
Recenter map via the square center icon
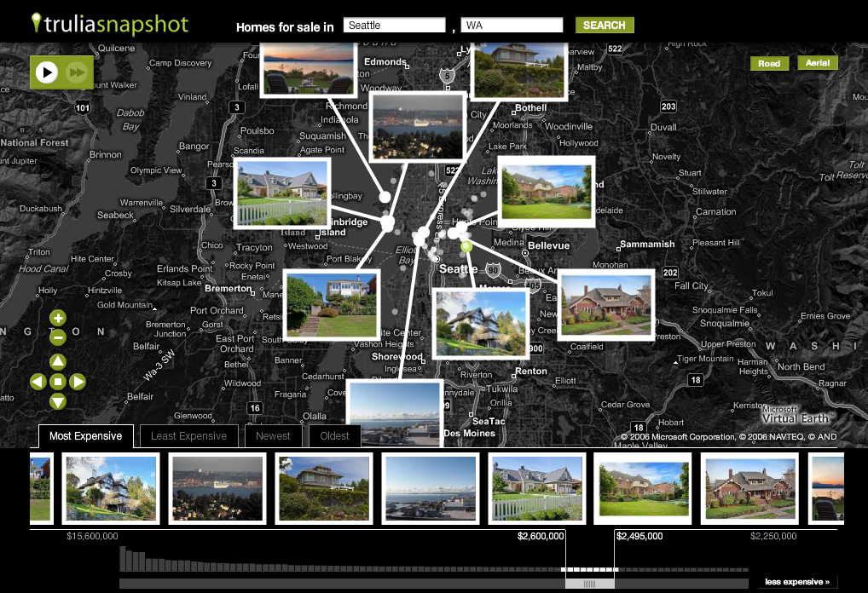tap(58, 382)
